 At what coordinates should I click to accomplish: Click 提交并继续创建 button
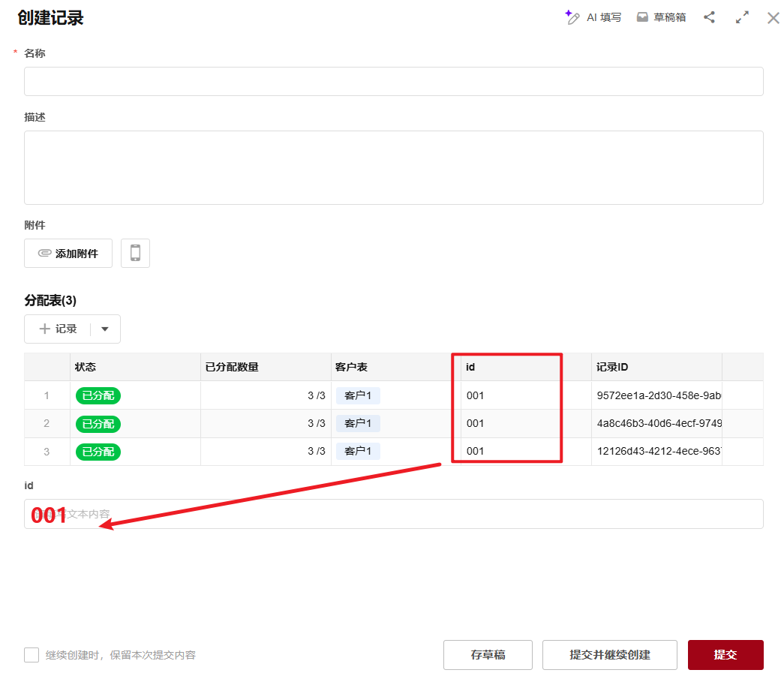coord(609,655)
